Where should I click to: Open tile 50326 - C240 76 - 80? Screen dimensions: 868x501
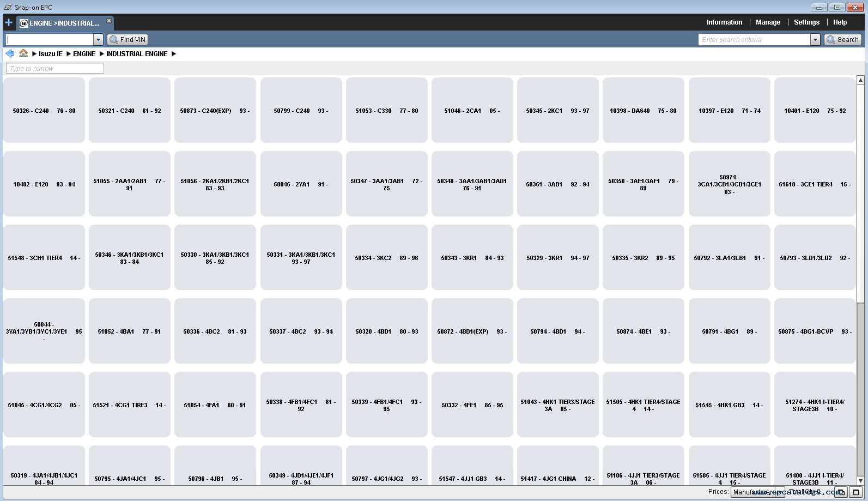[x=44, y=110]
